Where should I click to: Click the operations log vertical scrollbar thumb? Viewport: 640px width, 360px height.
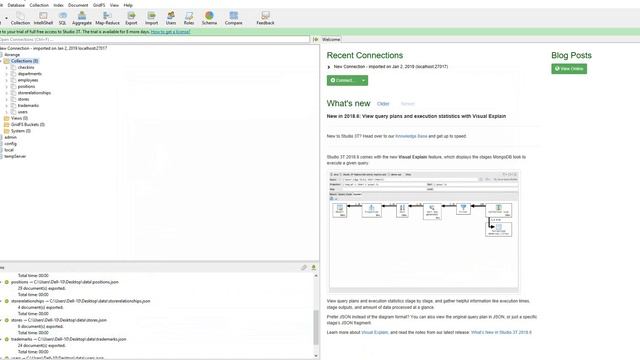[x=316, y=327]
